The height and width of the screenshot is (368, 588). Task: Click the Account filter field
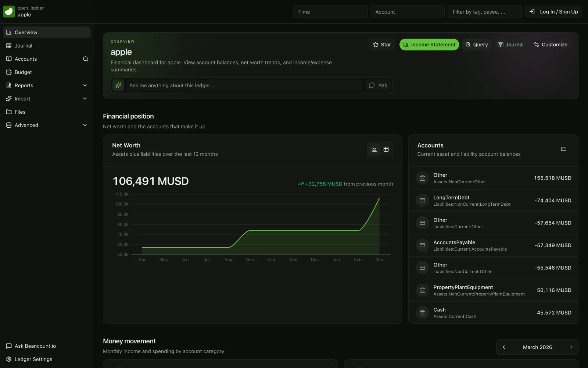(408, 12)
